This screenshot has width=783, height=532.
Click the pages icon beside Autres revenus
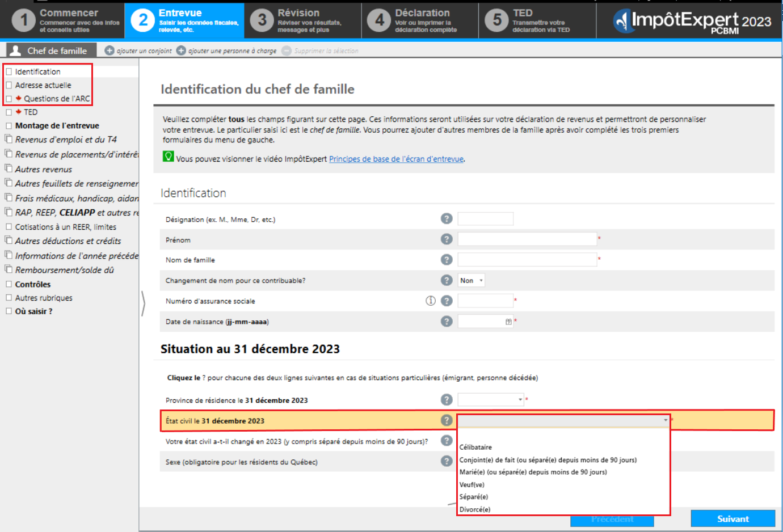tap(9, 168)
